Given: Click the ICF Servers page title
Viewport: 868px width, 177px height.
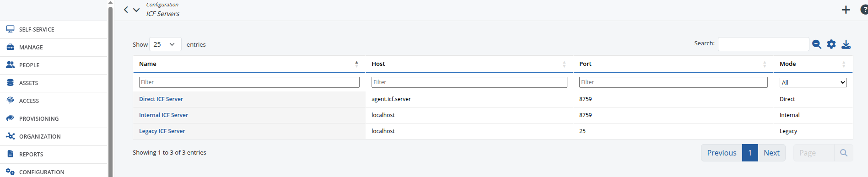Looking at the screenshot, I should pos(162,14).
